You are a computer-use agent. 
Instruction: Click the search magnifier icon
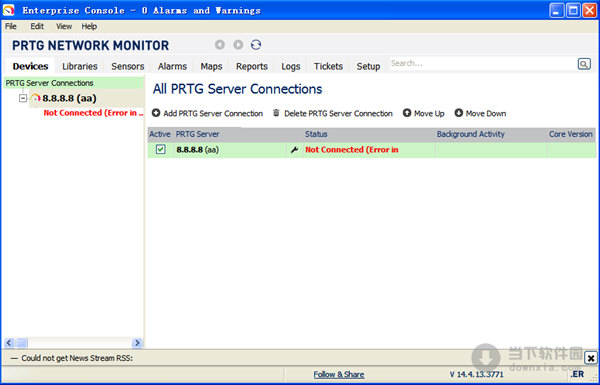click(x=584, y=64)
